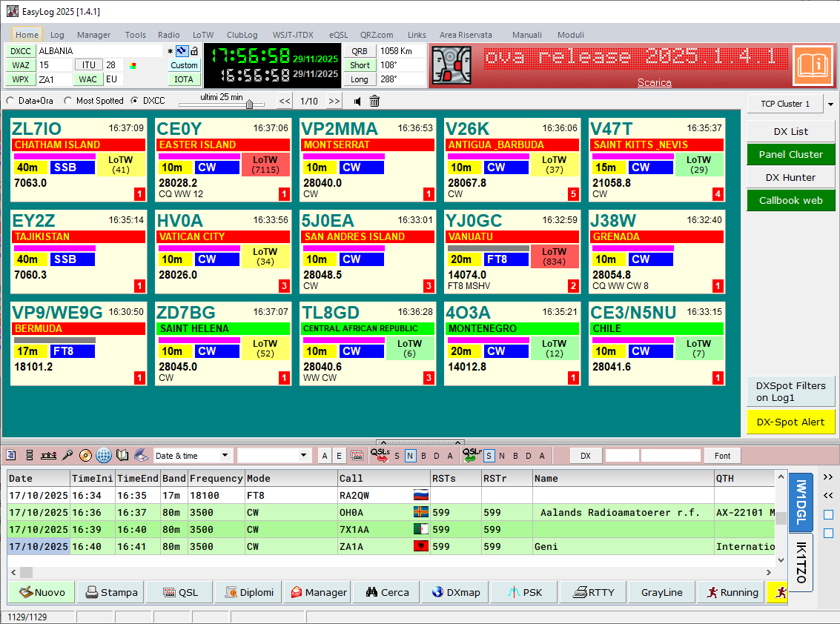Click the DX input field next to DX button

click(x=622, y=456)
